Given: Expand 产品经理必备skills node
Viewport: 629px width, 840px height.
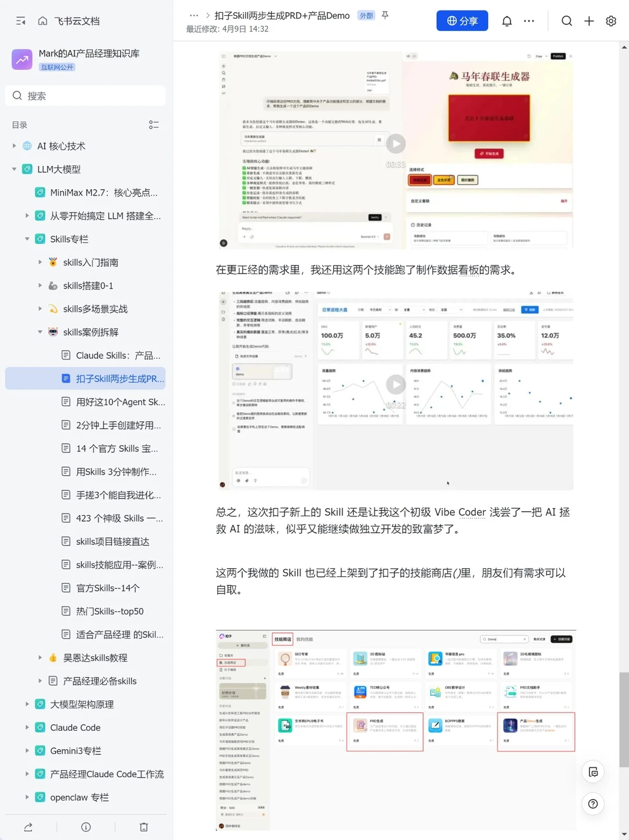Looking at the screenshot, I should click(40, 681).
